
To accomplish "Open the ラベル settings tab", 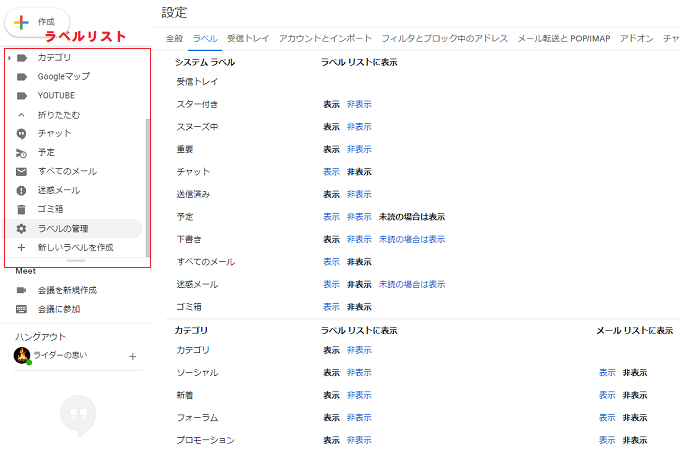I will [205, 39].
